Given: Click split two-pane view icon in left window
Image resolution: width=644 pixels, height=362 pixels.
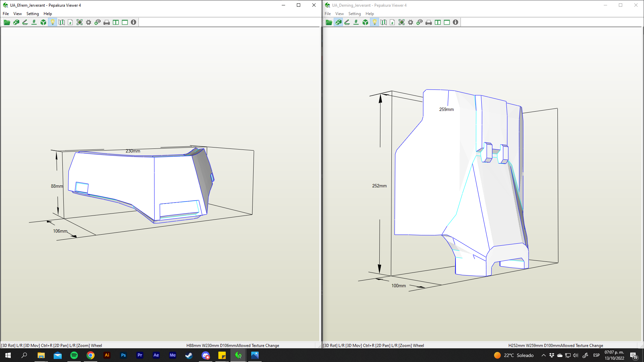Looking at the screenshot, I should pos(116,22).
